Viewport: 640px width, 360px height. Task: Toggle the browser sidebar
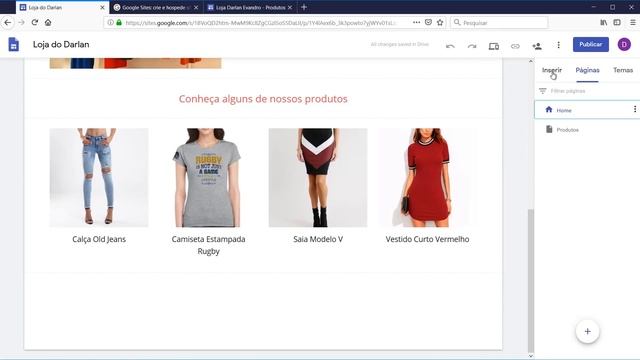point(617,22)
